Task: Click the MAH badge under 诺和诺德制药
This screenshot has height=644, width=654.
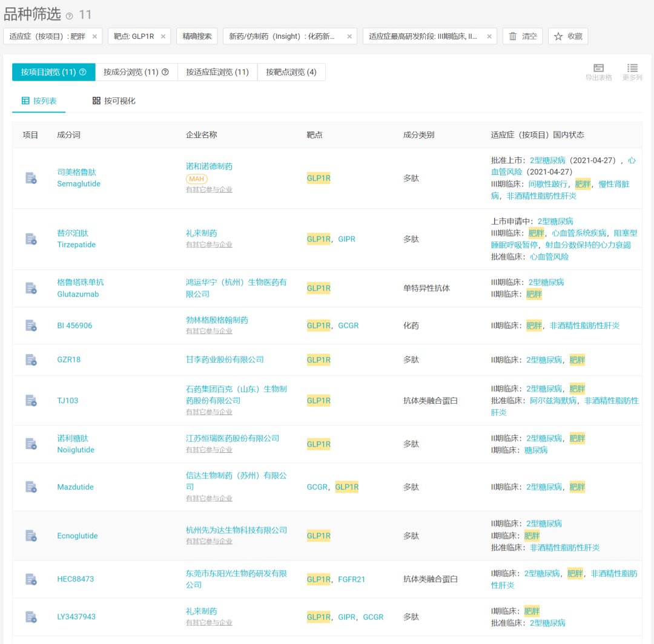Action: 196,179
